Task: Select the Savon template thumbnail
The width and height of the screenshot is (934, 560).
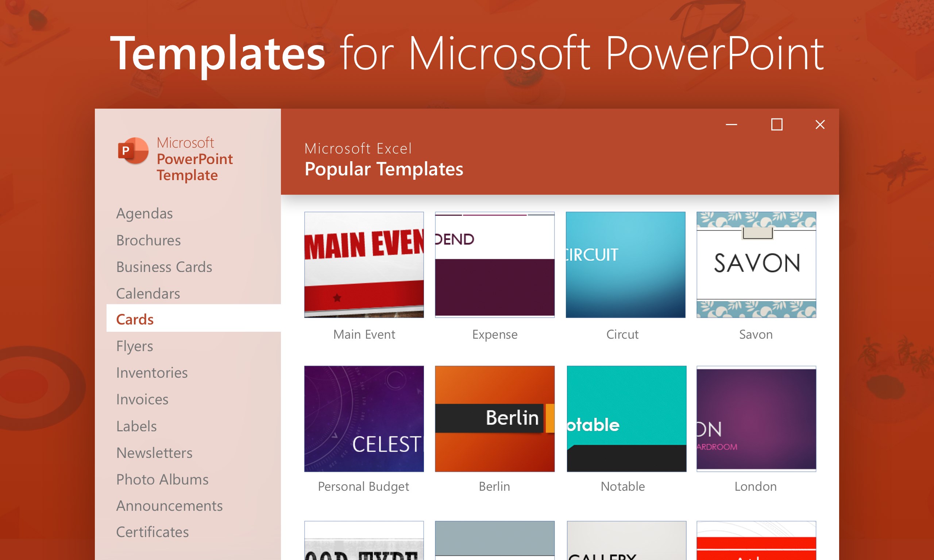Action: pyautogui.click(x=756, y=265)
